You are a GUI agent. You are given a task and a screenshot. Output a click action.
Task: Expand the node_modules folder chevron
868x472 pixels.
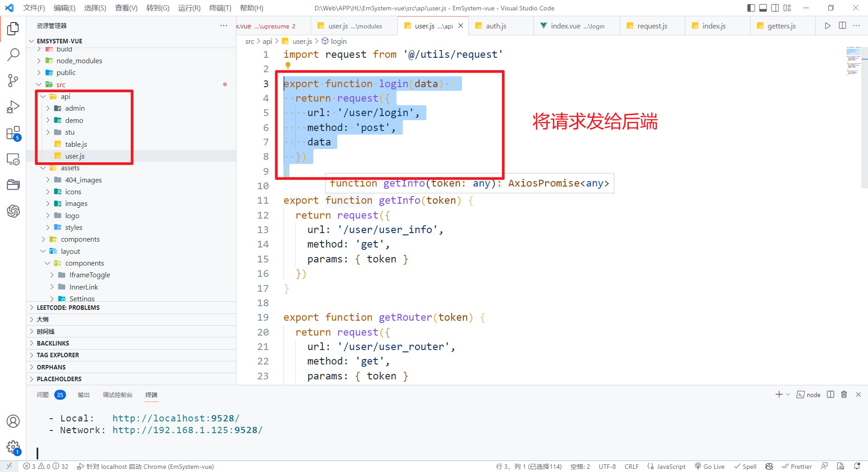(39, 61)
